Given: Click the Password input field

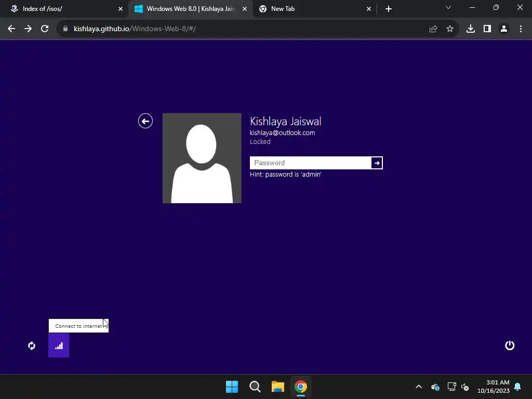Looking at the screenshot, I should [x=311, y=163].
